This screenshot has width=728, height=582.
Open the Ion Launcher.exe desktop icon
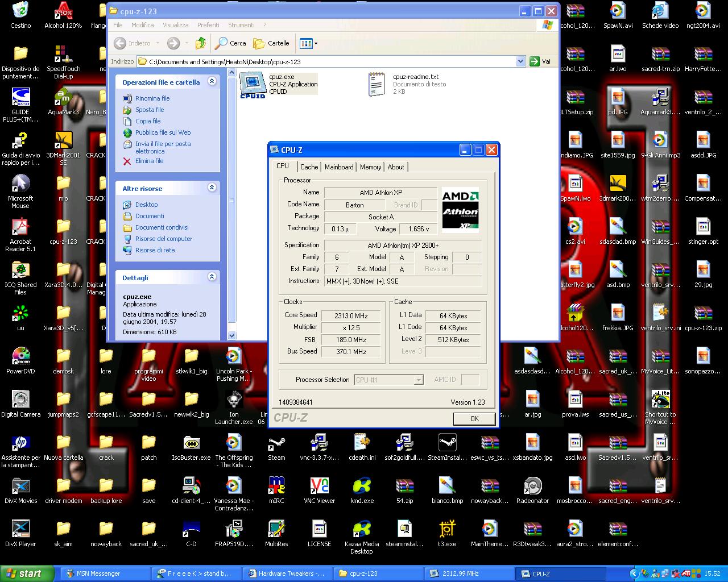[x=234, y=408]
